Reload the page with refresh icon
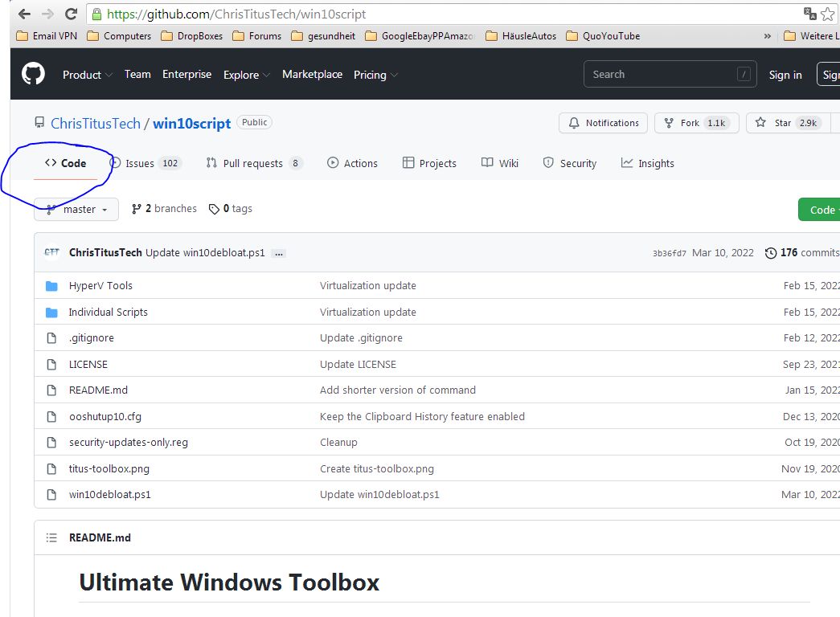The height and width of the screenshot is (617, 840). point(71,14)
